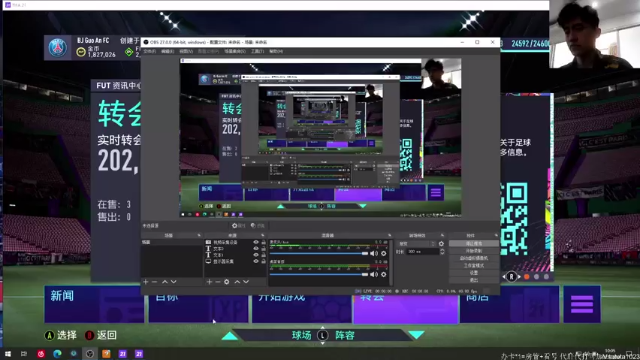The width and height of the screenshot is (640, 360).
Task: Open the scene transition properties gear
Action: (441, 244)
